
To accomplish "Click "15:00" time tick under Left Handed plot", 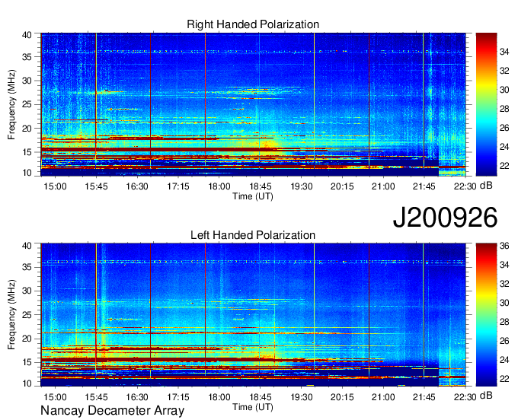I will click(x=55, y=397).
